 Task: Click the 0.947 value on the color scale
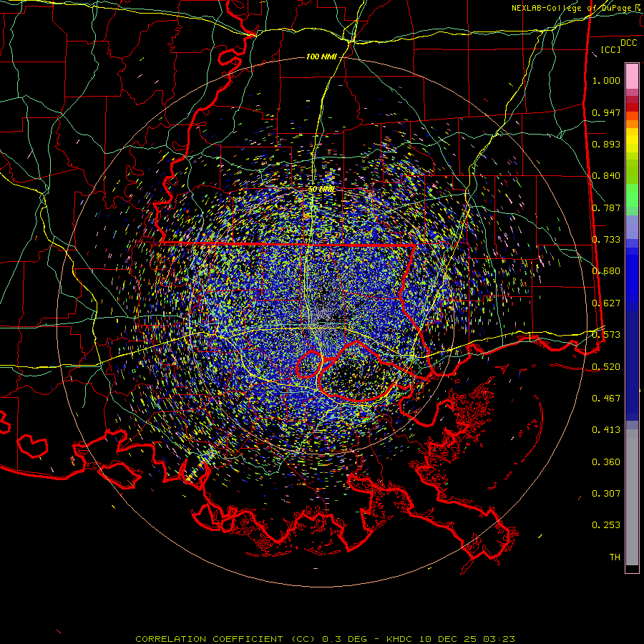click(x=606, y=112)
